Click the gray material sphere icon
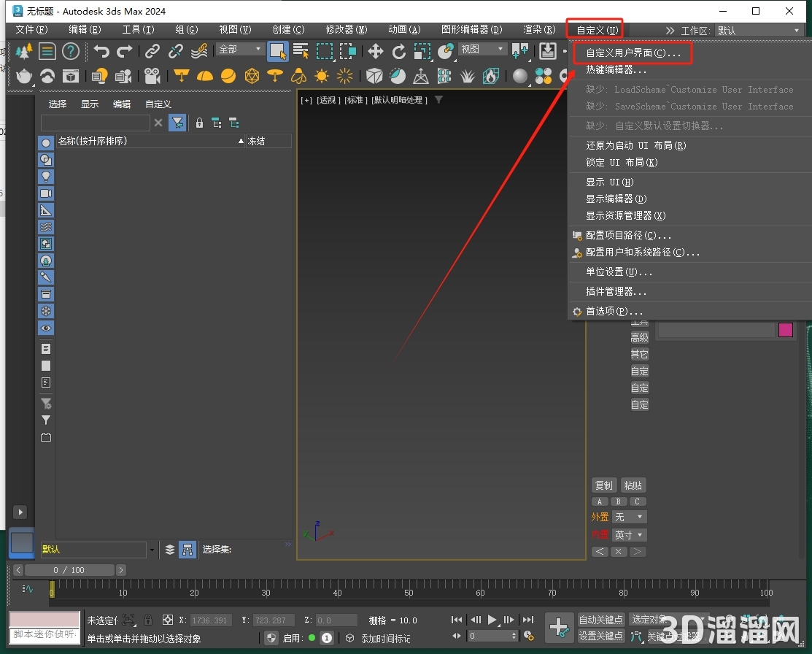The height and width of the screenshot is (654, 812). click(x=520, y=76)
